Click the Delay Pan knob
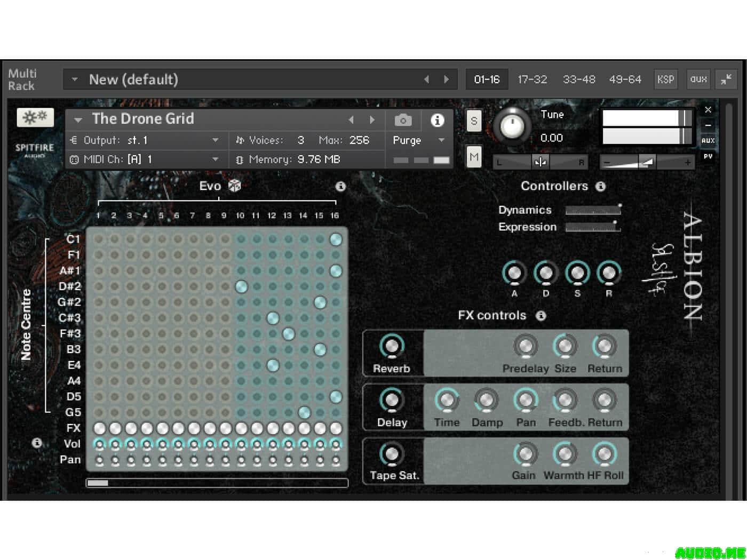Viewport: 747px width, 560px height. tap(526, 401)
